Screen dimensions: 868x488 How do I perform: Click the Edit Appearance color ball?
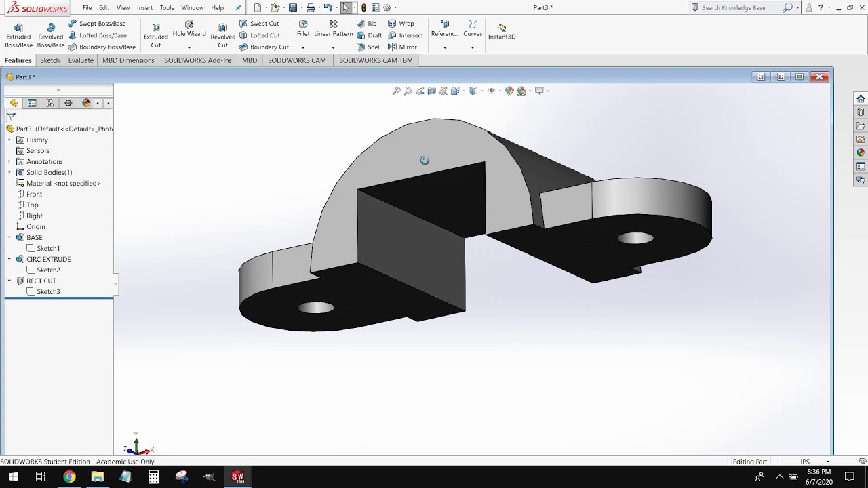tap(509, 91)
